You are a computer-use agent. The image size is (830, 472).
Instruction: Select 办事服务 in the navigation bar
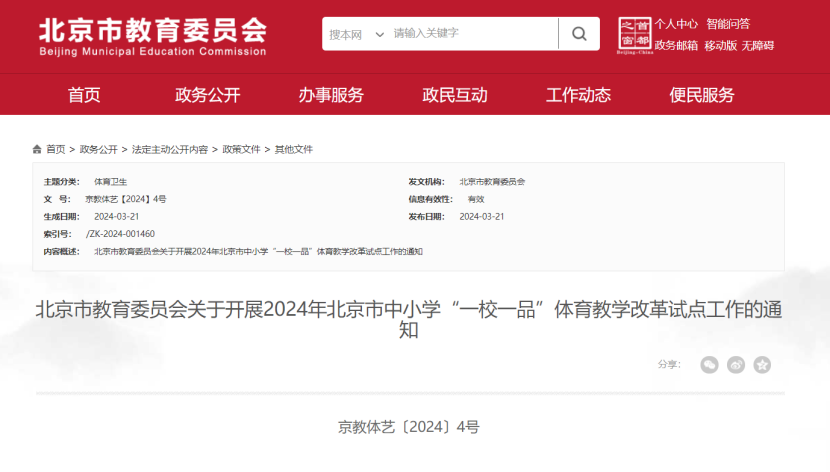click(x=331, y=95)
